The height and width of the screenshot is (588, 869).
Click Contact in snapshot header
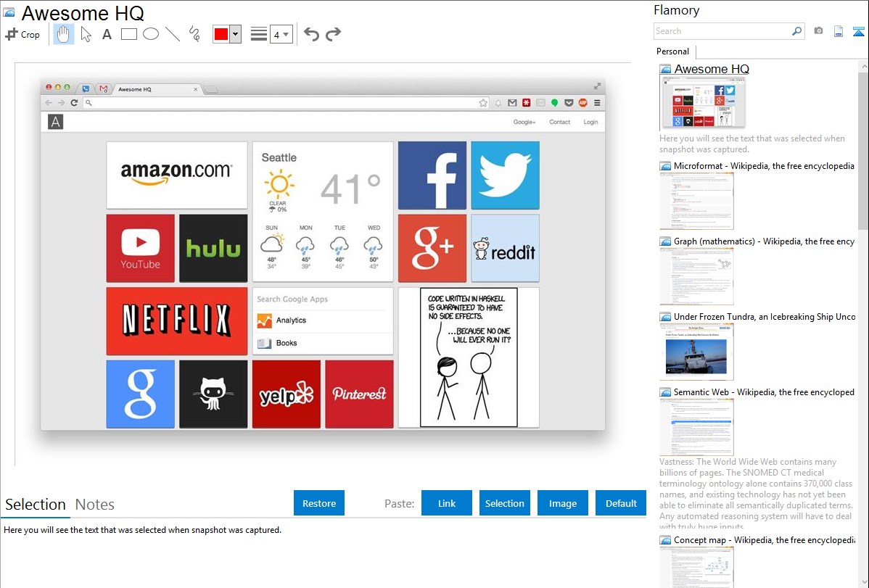(x=560, y=122)
